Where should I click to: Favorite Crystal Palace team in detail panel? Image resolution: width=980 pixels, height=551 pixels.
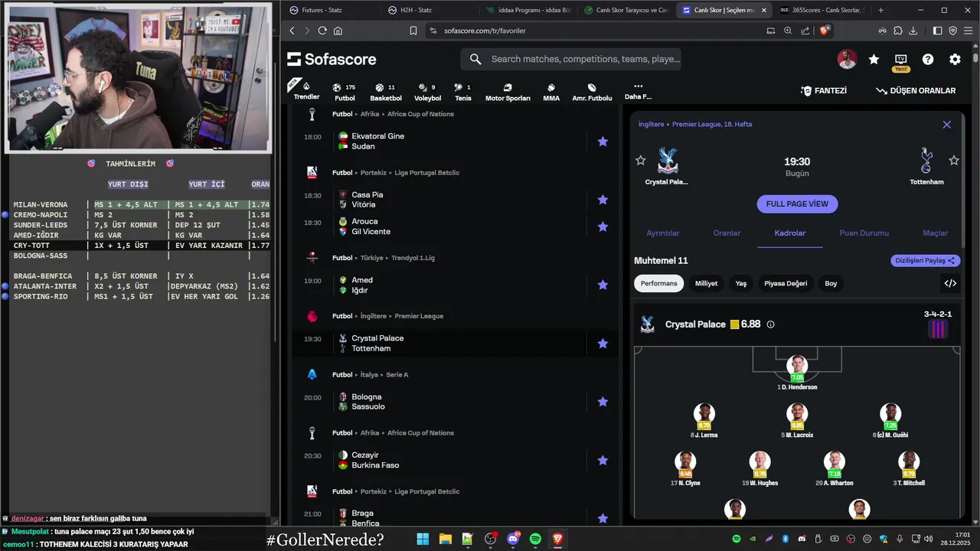coord(641,160)
